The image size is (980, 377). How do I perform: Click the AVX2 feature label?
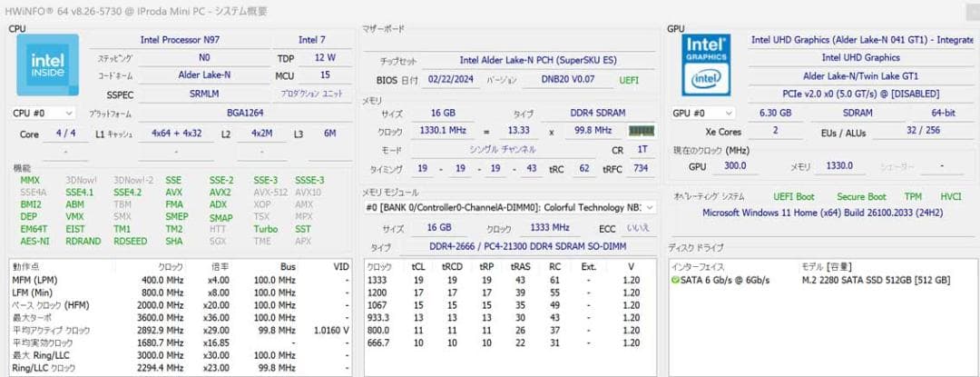tap(220, 193)
